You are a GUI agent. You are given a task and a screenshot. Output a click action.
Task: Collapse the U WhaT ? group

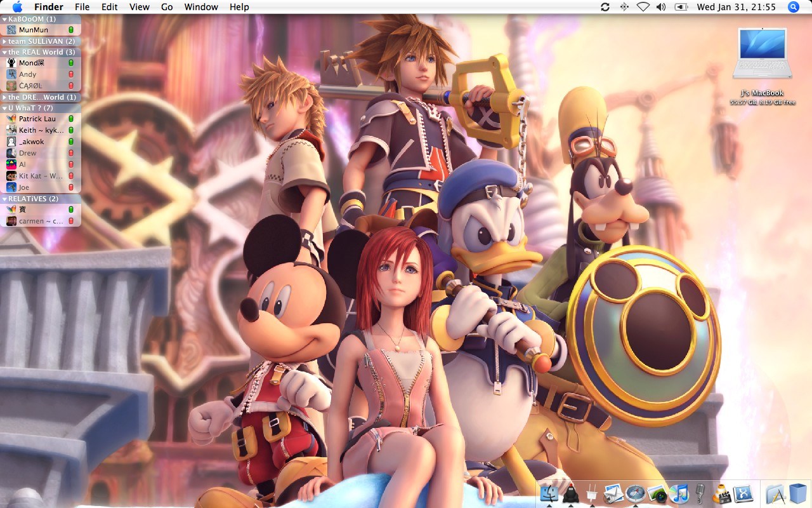(4, 108)
